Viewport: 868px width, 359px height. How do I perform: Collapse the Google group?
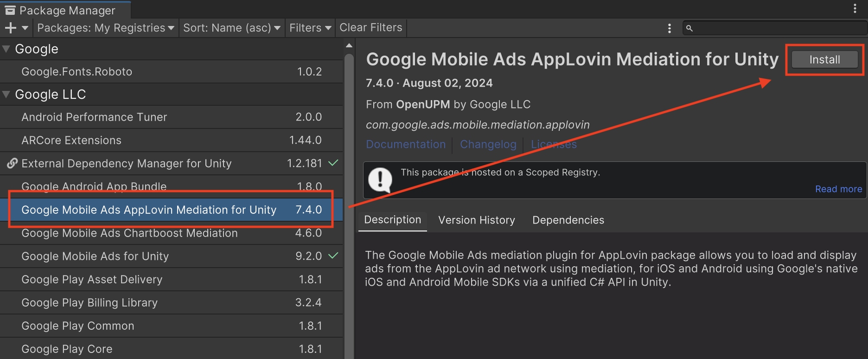tap(6, 49)
